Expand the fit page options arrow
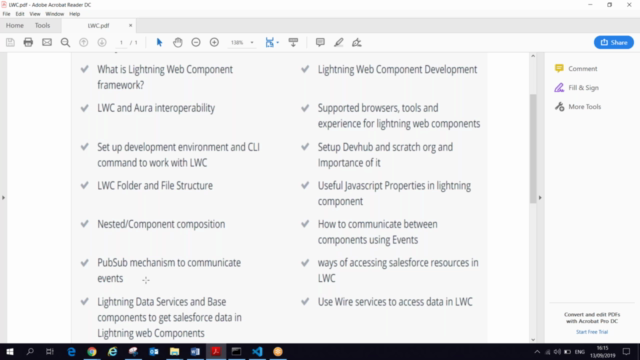The width and height of the screenshot is (640, 360). click(278, 42)
